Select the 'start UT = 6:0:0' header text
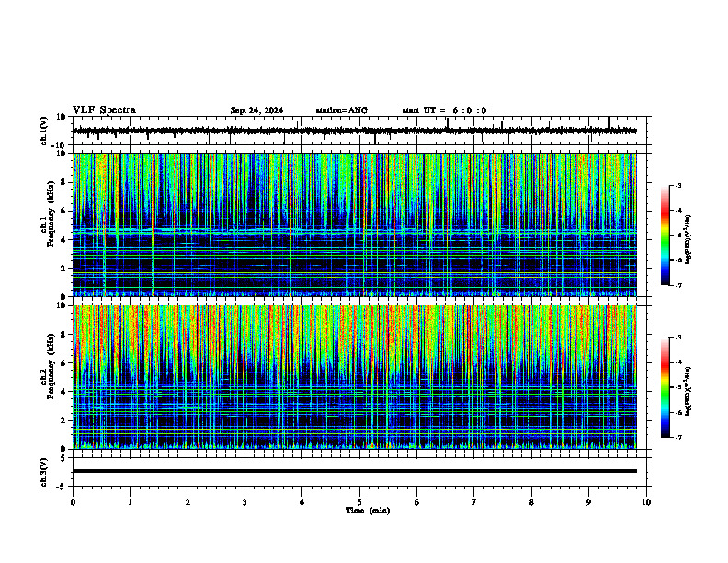The height and width of the screenshot is (563, 728). (444, 110)
